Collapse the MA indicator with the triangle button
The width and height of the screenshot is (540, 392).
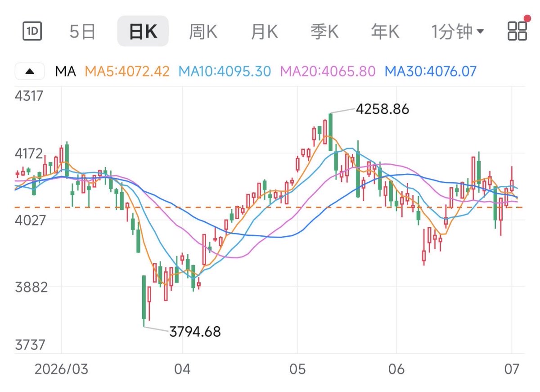point(30,71)
